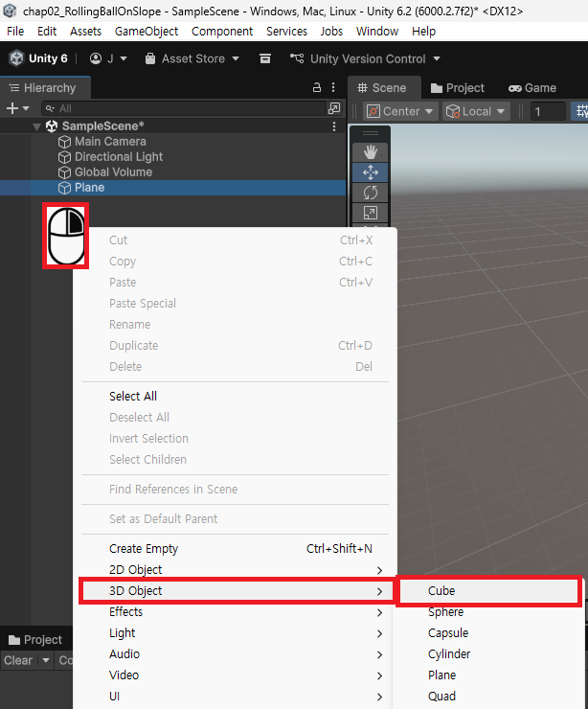Screen dimensions: 588x709
Task: Open the Asset Store dropdown
Action: [192, 58]
